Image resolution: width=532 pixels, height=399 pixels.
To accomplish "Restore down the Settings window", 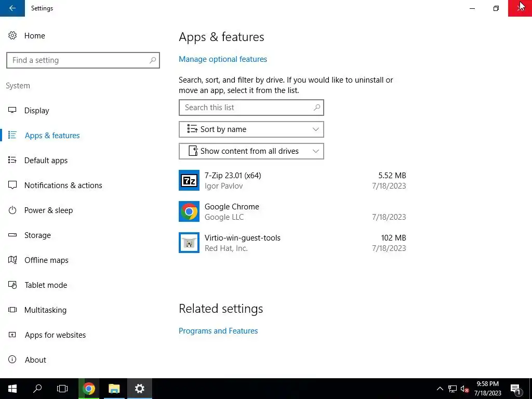I will click(496, 8).
